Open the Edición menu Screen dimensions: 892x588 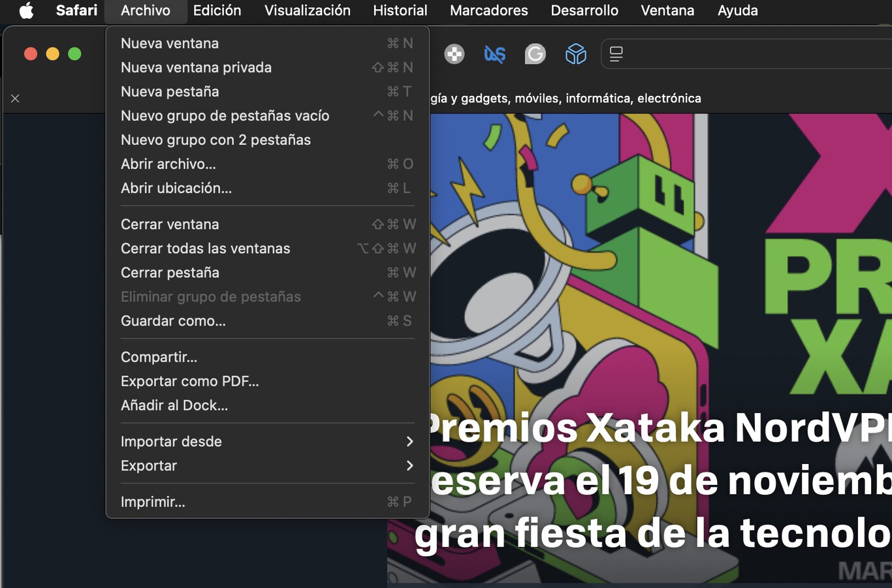coord(217,10)
